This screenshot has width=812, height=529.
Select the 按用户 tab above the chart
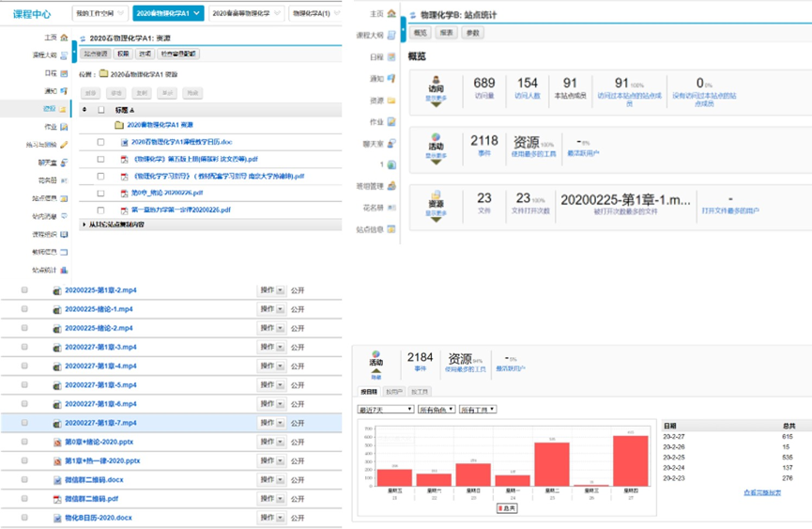[394, 390]
